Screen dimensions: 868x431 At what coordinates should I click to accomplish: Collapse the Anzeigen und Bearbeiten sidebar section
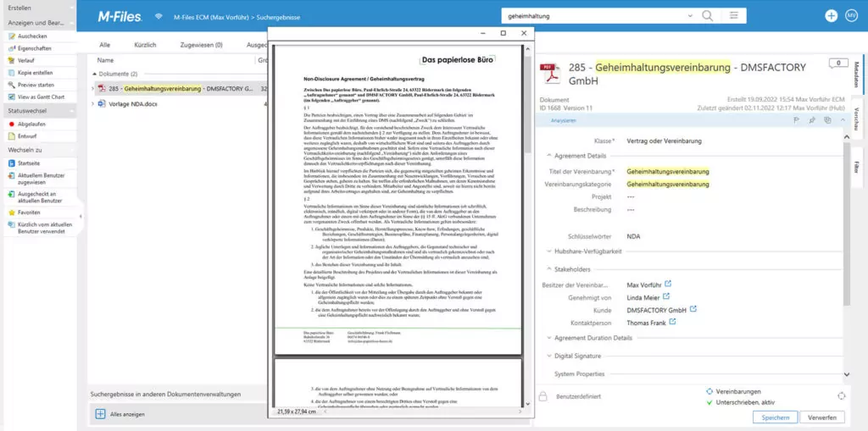coord(73,23)
